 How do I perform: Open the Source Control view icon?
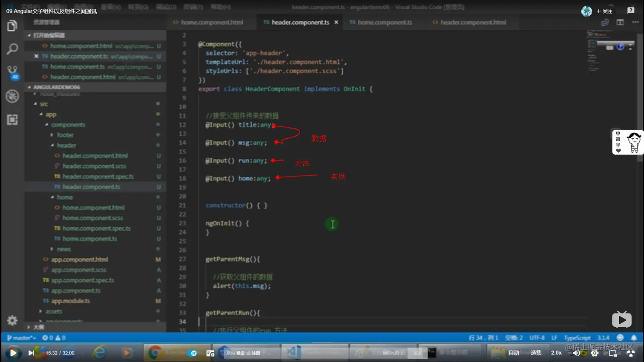(x=12, y=72)
